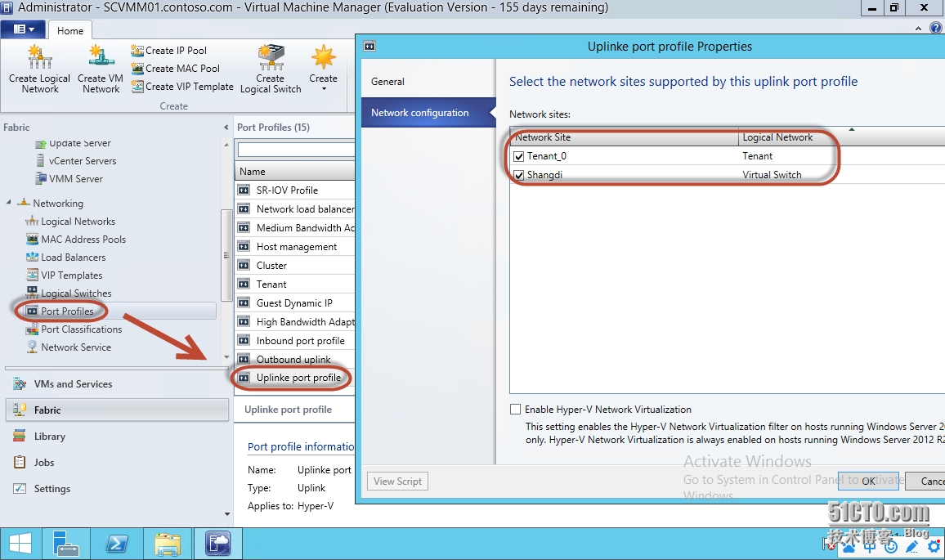Click the Port Profiles search field

(296, 149)
